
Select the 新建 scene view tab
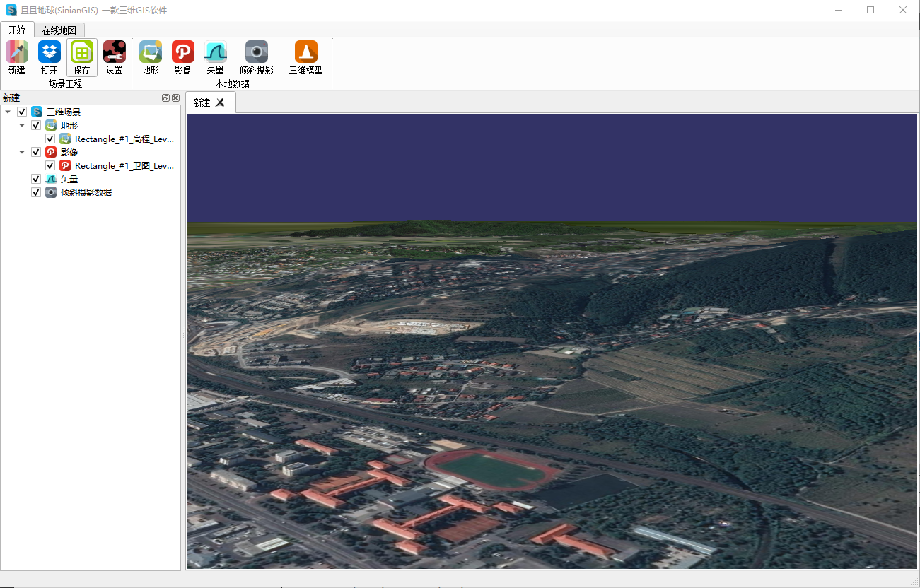211,102
